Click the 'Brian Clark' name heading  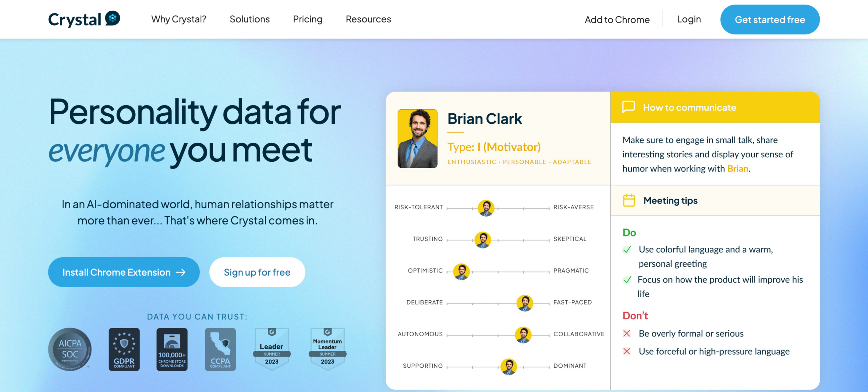tap(485, 119)
